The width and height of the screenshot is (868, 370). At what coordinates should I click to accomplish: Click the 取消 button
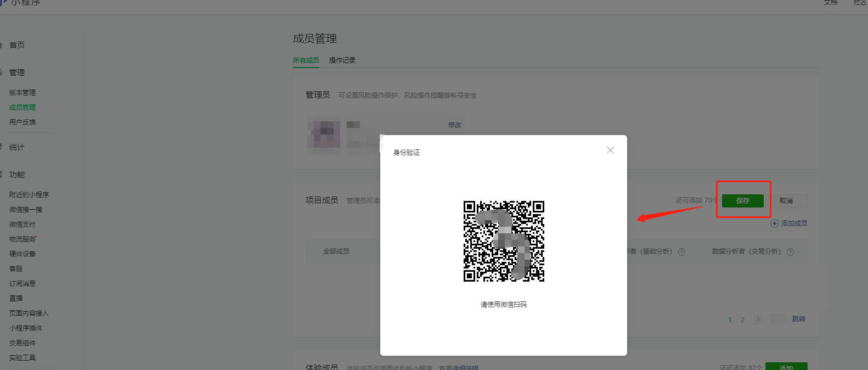tap(786, 200)
